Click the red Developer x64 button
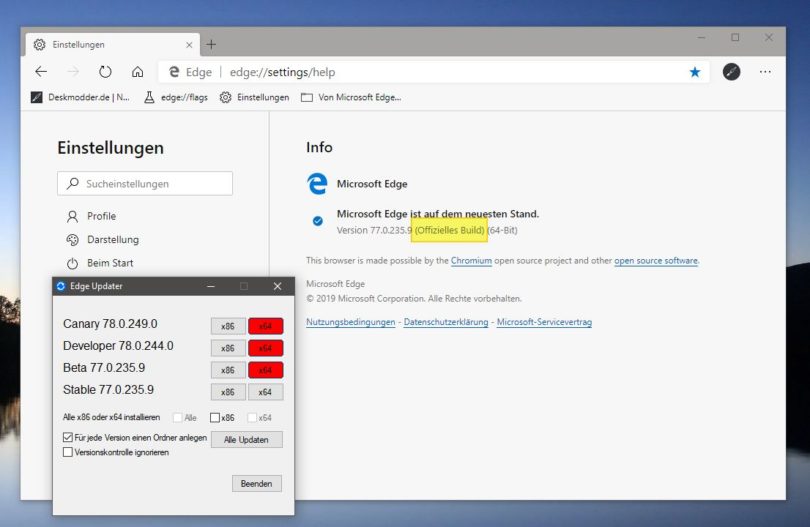Image resolution: width=810 pixels, height=527 pixels. pos(266,348)
